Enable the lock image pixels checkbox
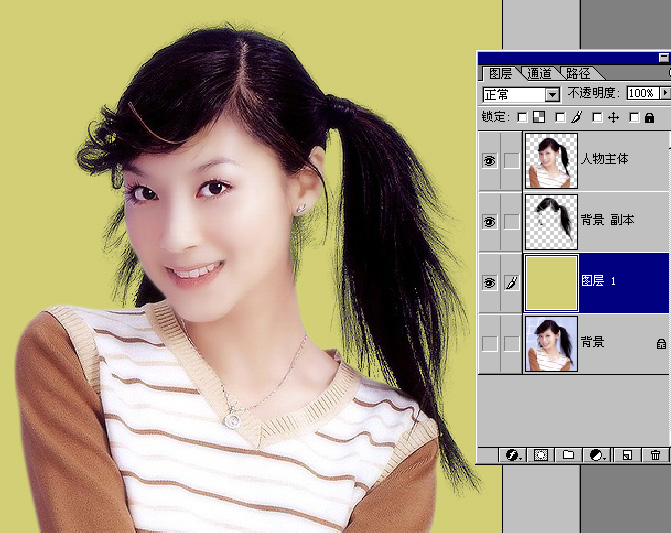 [x=560, y=118]
